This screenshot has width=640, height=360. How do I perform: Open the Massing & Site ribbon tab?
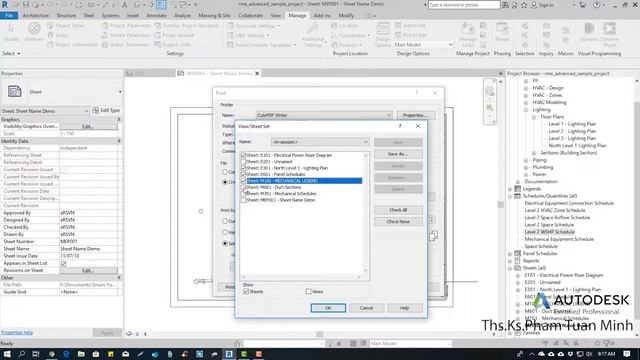point(214,16)
